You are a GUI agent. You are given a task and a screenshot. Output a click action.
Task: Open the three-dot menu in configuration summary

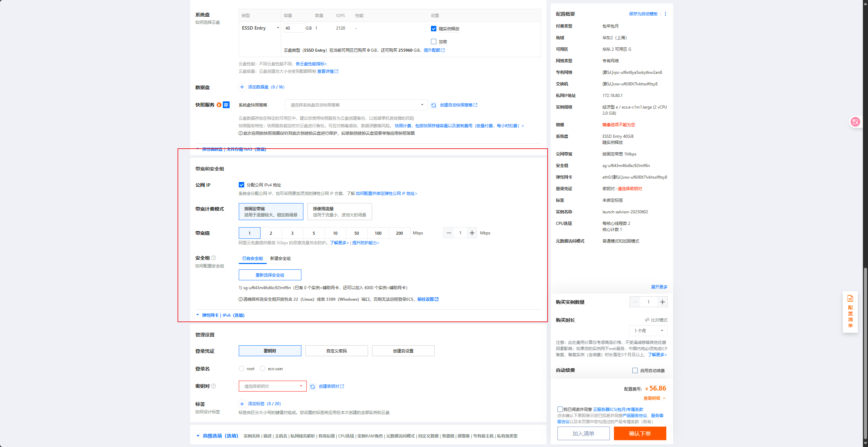[x=665, y=14]
